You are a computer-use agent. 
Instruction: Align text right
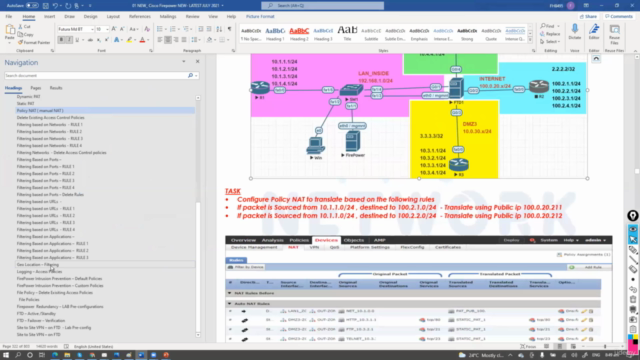tap(176, 40)
